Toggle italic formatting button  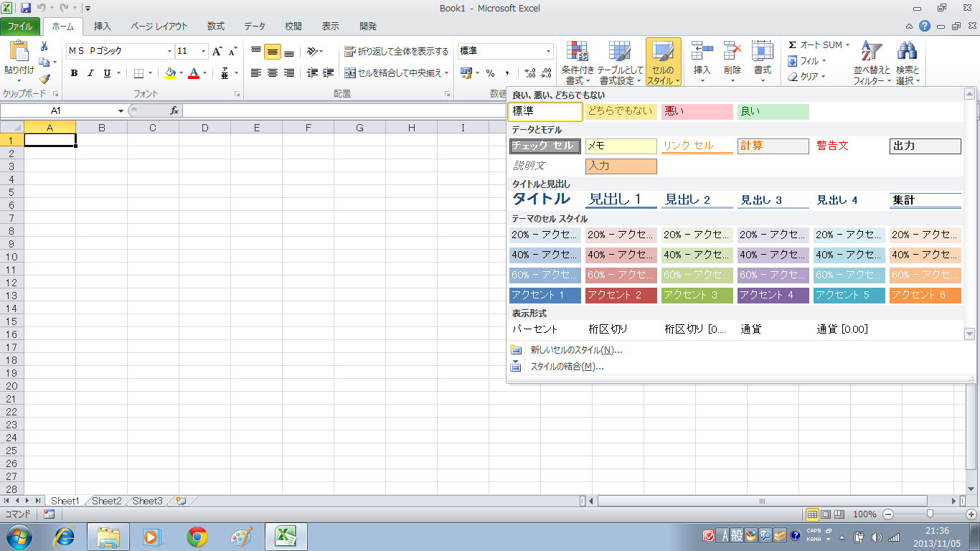pos(90,73)
